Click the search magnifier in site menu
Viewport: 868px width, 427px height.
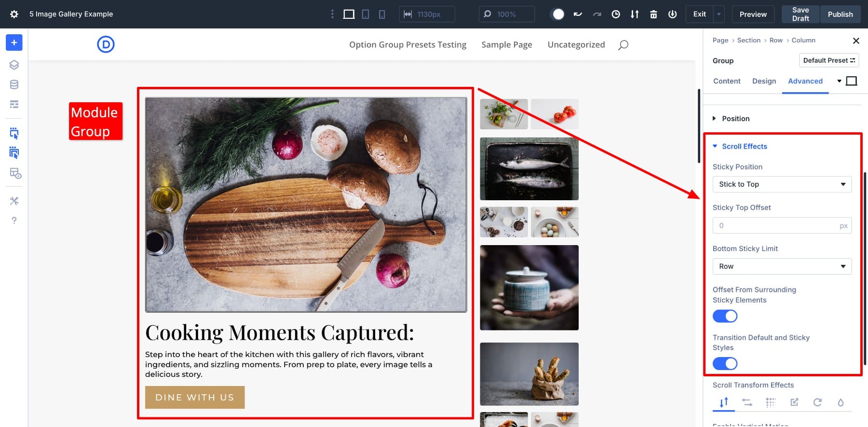623,45
